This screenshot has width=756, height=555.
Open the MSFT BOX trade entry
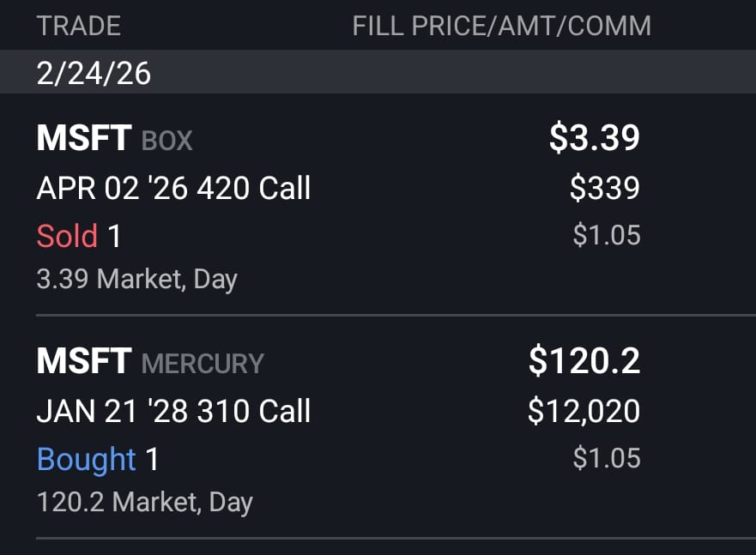(378, 205)
